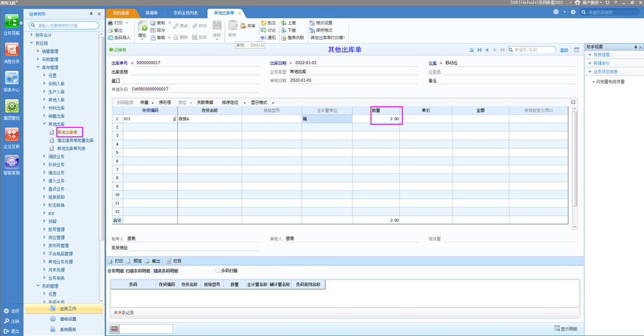644x336 pixels.
Task: Jump to first document navigation arrow
Action: [479, 50]
